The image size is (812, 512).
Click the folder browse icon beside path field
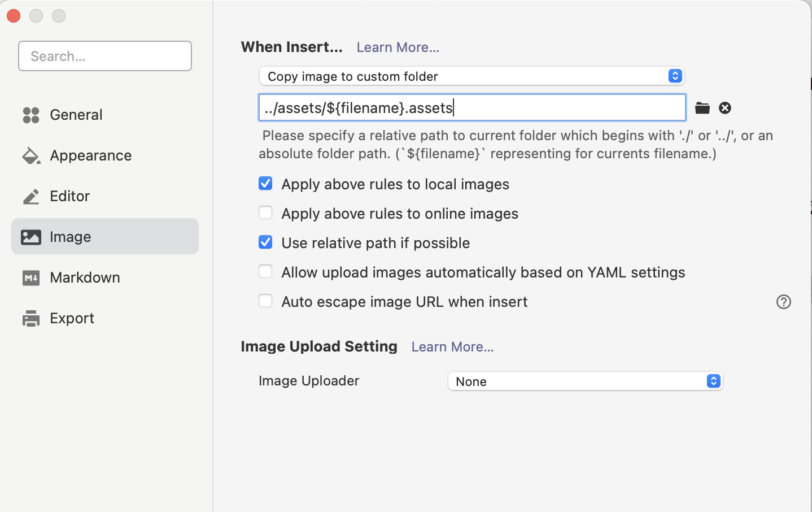point(702,108)
